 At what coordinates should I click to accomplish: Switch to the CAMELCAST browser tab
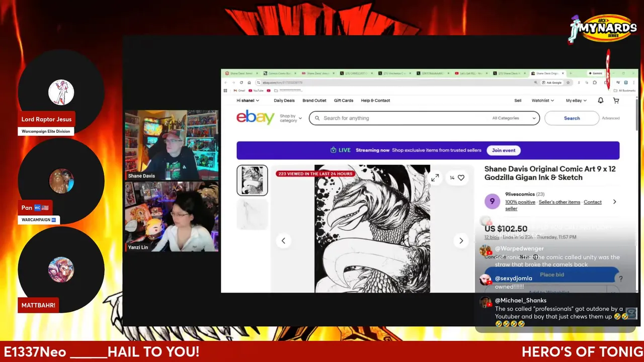coord(355,73)
